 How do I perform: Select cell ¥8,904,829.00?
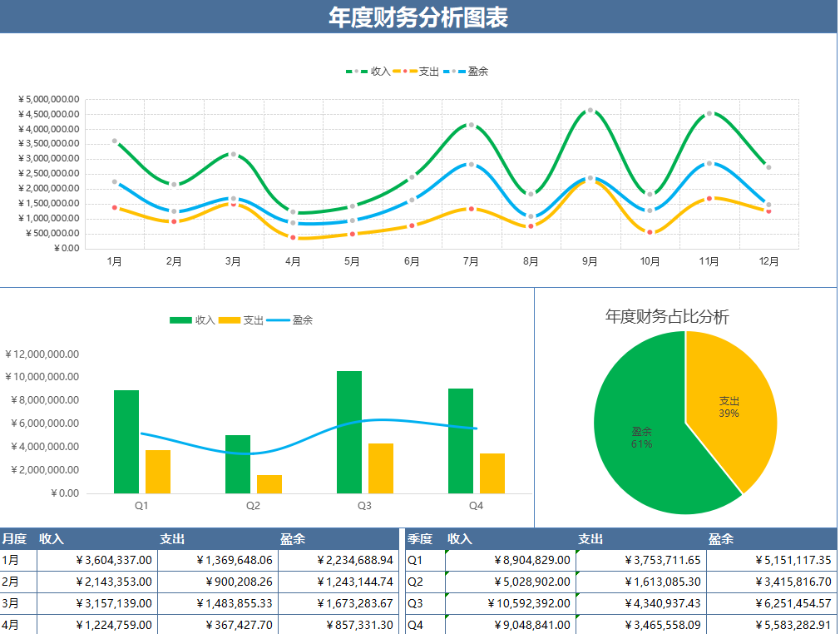511,561
